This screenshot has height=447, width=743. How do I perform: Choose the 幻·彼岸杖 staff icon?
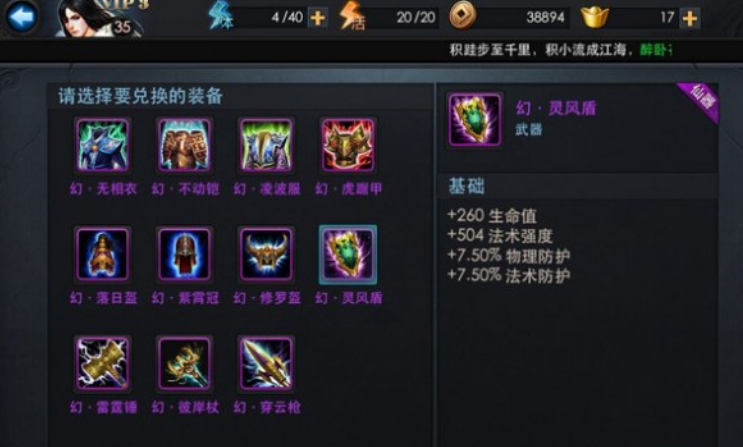coord(184,364)
